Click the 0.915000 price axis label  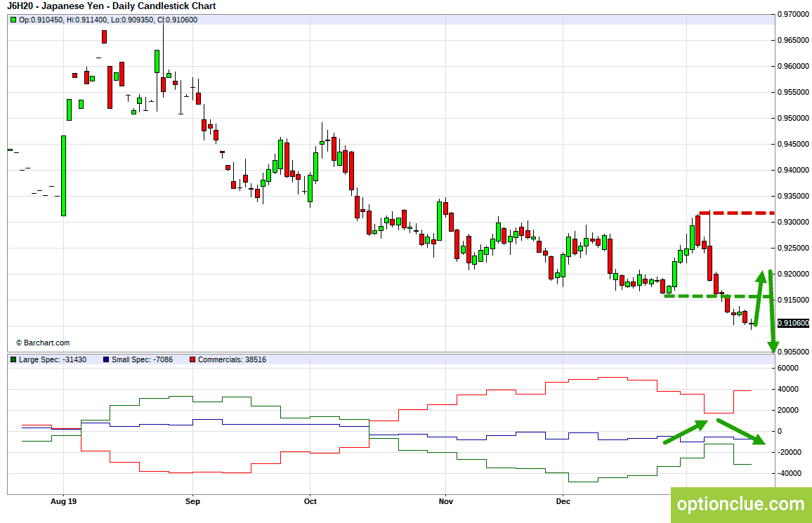pos(793,300)
